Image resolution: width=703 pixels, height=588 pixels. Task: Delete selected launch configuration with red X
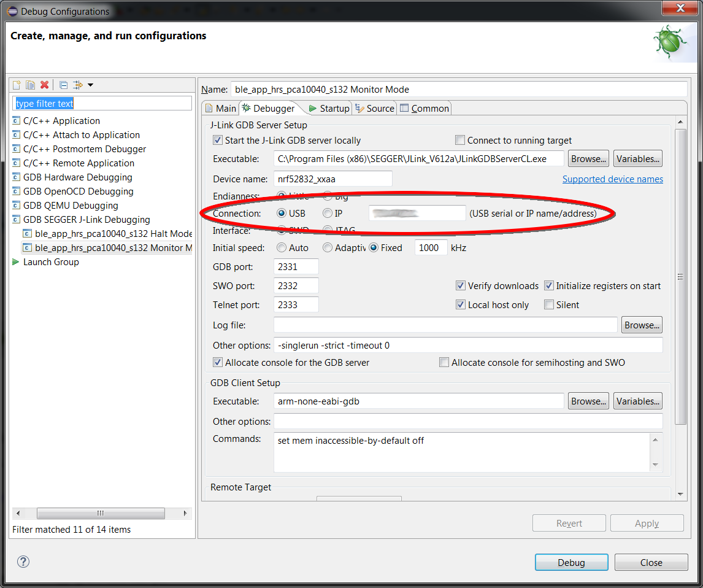(x=44, y=85)
